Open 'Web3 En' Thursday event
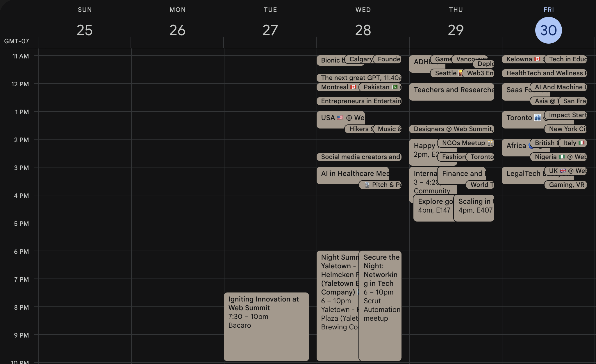This screenshot has height=364, width=596. click(478, 73)
